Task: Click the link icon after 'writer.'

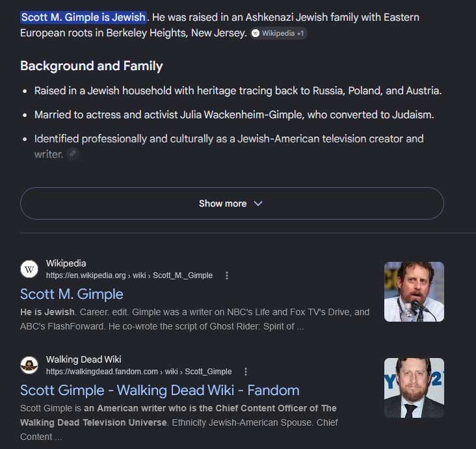Action: [73, 154]
